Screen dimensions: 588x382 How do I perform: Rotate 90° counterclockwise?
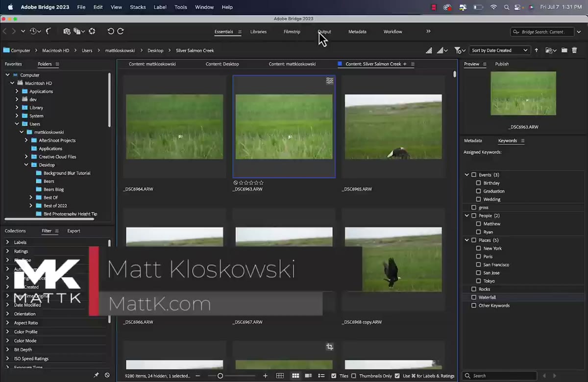(x=111, y=31)
